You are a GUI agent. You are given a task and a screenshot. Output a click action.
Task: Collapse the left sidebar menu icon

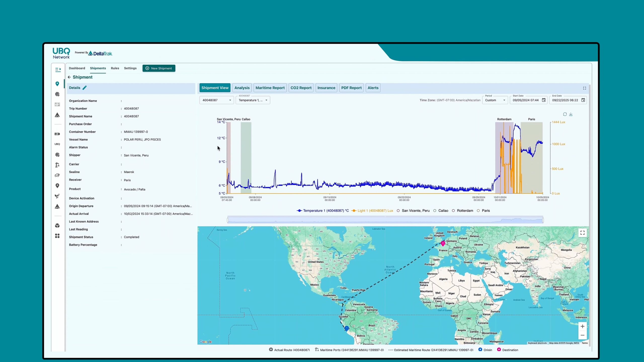[x=58, y=70]
